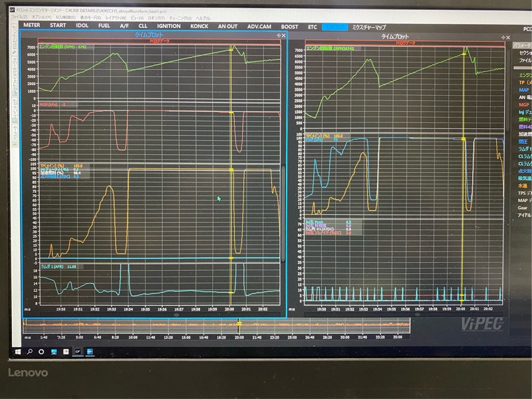Select the red MGP parameter in the right list
Screen dimensions: 532x399
(524, 105)
